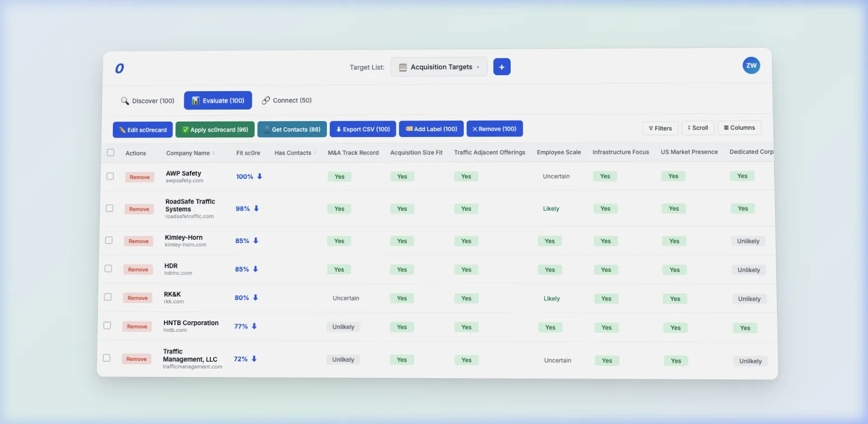
Task: Check the HDR row checkbox
Action: point(108,269)
